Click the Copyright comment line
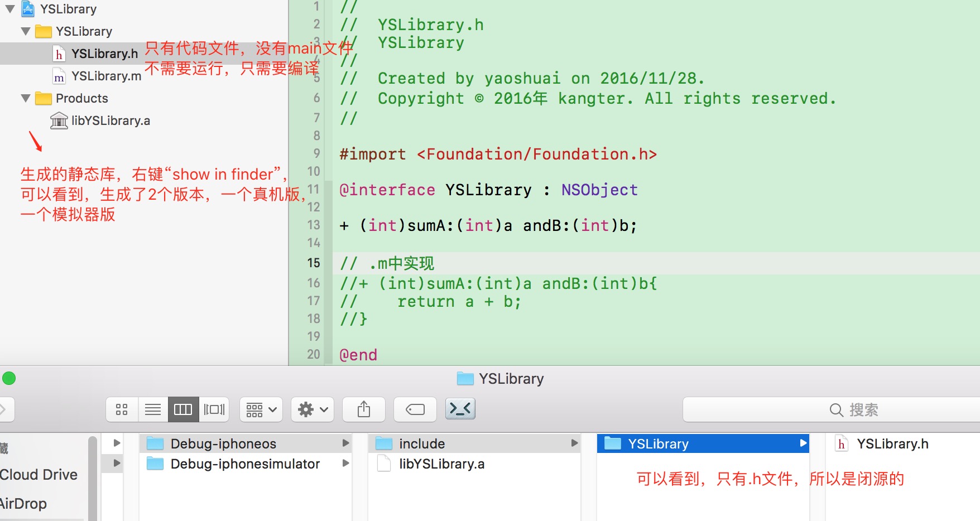Image resolution: width=980 pixels, height=521 pixels. (x=588, y=98)
